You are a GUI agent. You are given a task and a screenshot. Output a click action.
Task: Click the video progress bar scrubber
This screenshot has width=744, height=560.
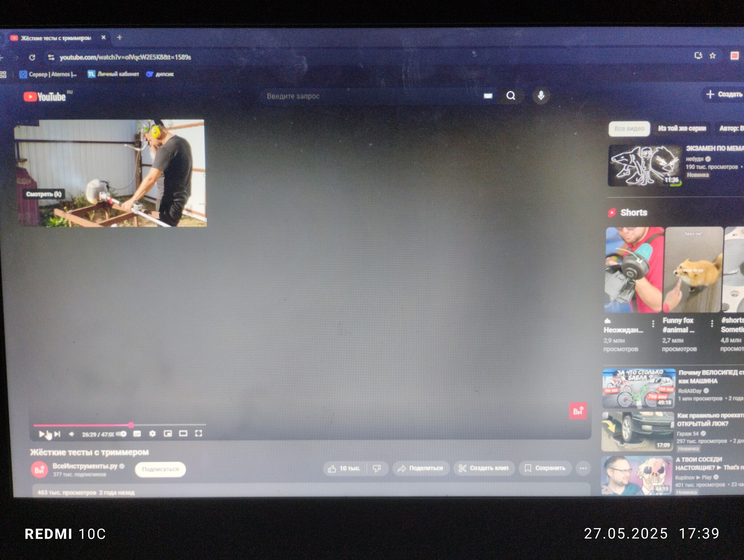tap(131, 425)
